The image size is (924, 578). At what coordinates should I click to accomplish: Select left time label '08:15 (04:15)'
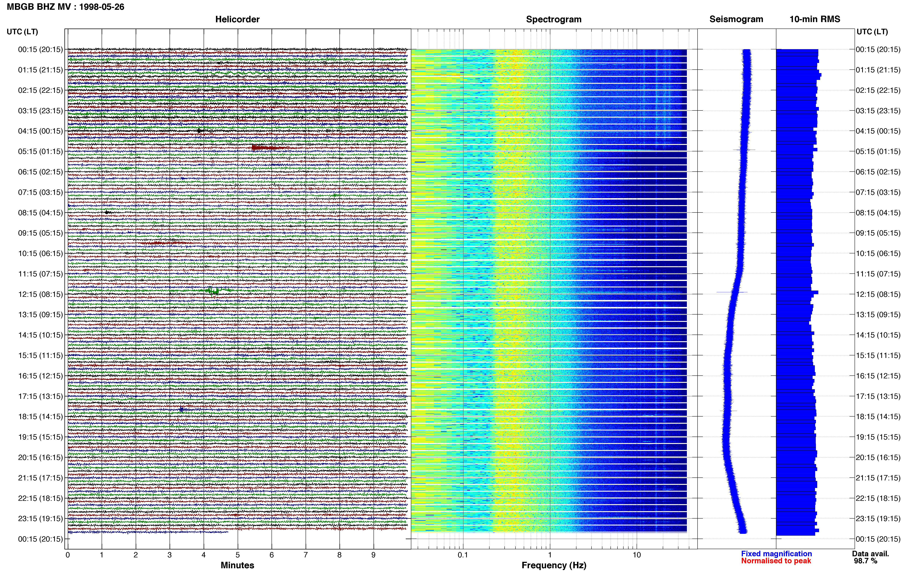click(x=40, y=212)
